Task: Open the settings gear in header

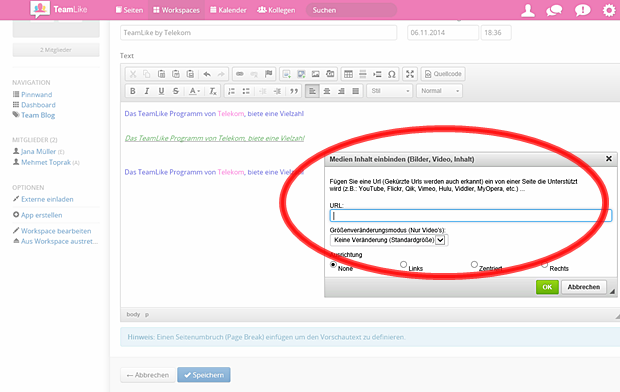Action: tap(609, 10)
